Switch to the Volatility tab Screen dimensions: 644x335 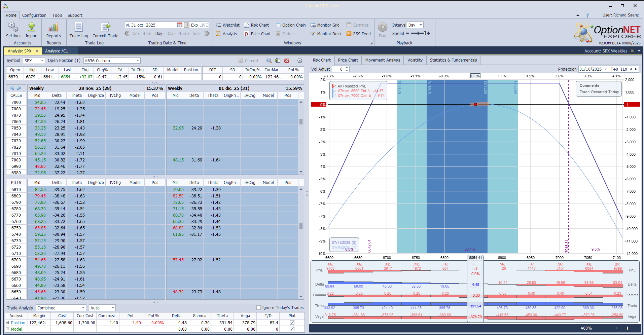[415, 60]
